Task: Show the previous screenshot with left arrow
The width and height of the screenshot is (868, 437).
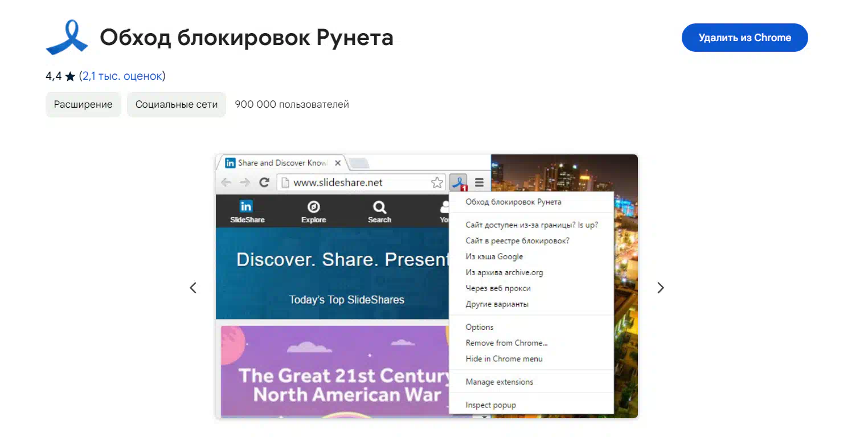Action: 193,288
